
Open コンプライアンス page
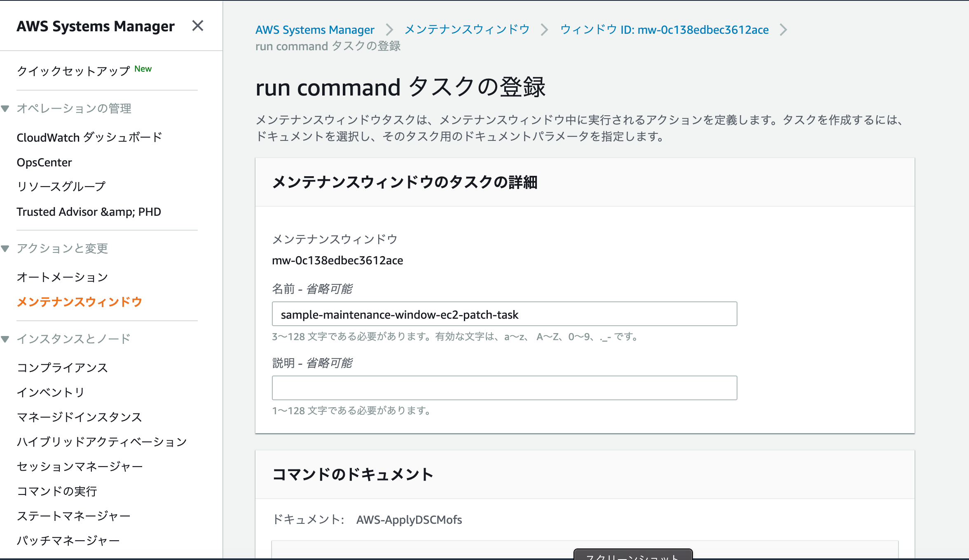pos(62,368)
